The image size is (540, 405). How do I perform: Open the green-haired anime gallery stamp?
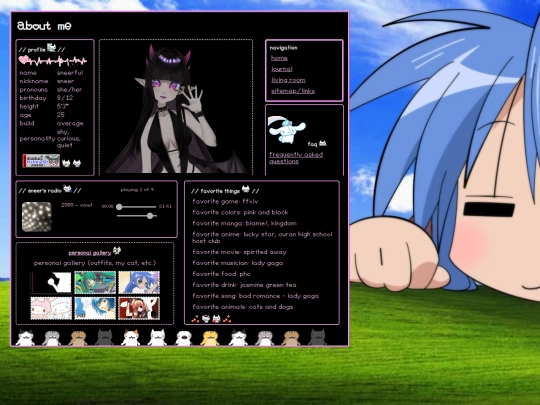tap(95, 282)
